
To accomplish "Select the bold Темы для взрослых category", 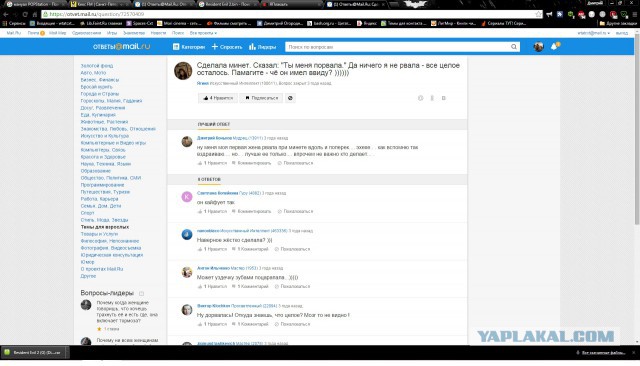I will click(x=104, y=227).
